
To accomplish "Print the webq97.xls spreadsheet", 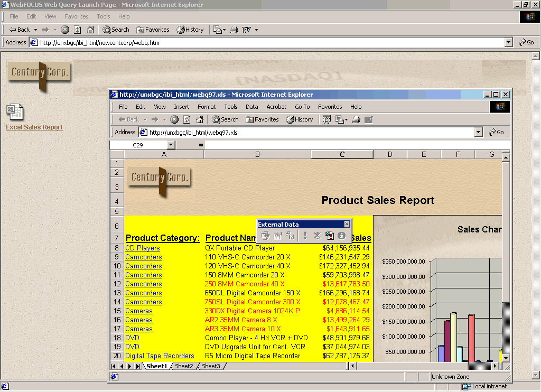I will pos(356,119).
